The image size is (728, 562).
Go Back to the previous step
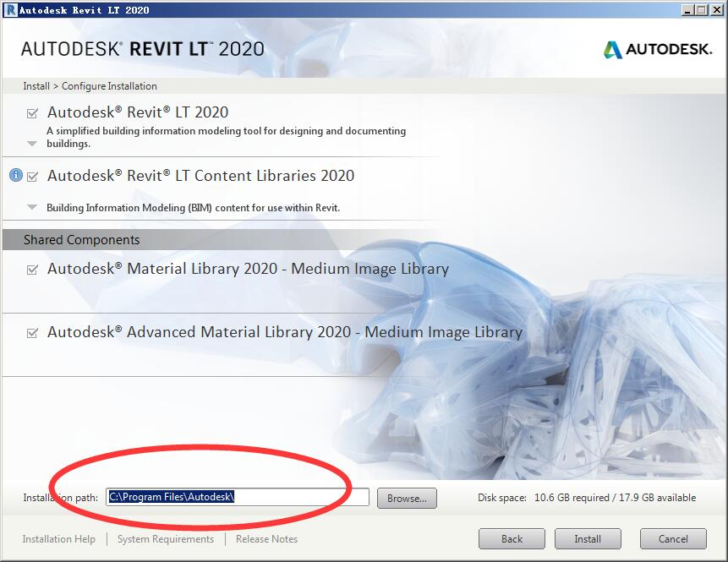(x=512, y=539)
